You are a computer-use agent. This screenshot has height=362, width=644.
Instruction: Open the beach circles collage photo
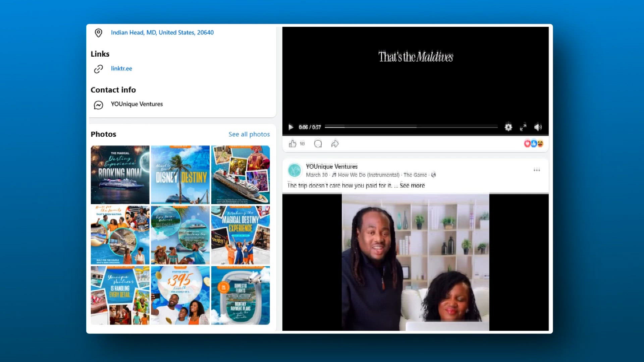[180, 235]
